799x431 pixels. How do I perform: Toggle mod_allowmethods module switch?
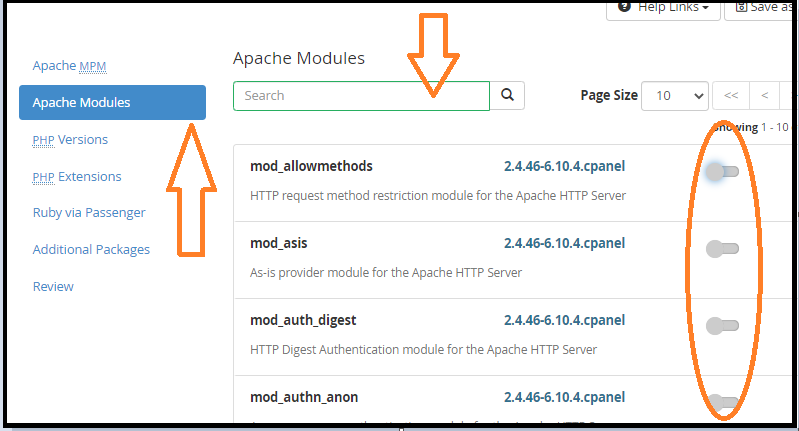pyautogui.click(x=722, y=172)
